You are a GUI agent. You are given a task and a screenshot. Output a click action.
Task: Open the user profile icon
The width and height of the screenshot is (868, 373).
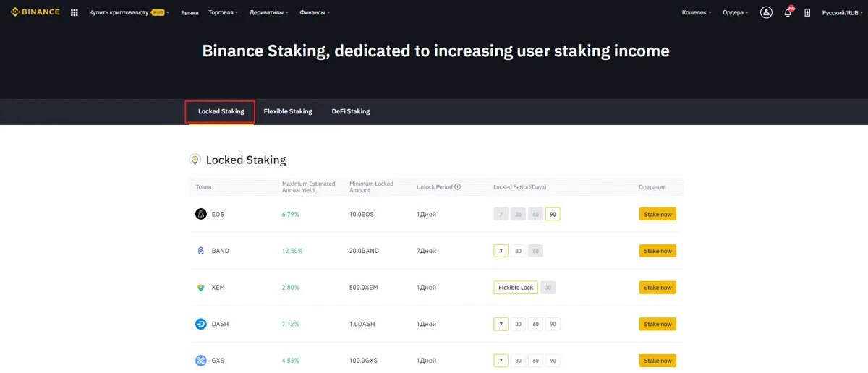tap(766, 12)
